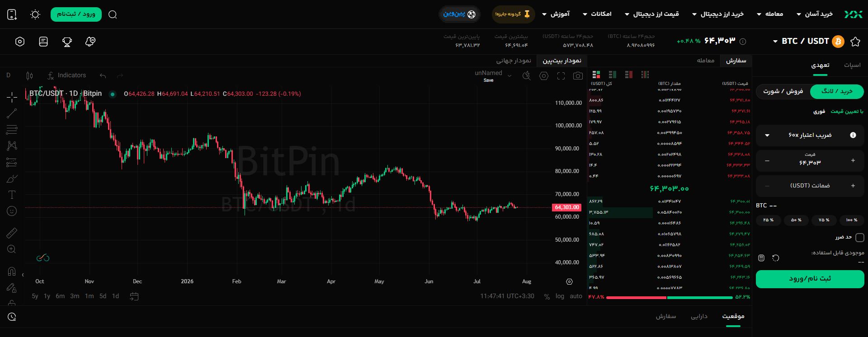Switch to the نمودار جهانی chart tab
868x337 pixels.
pyautogui.click(x=514, y=61)
